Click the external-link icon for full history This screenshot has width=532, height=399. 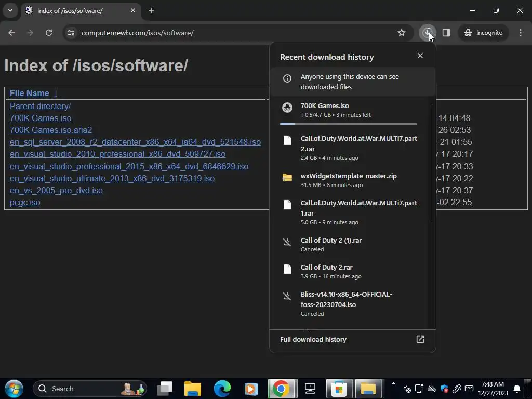[x=420, y=339]
